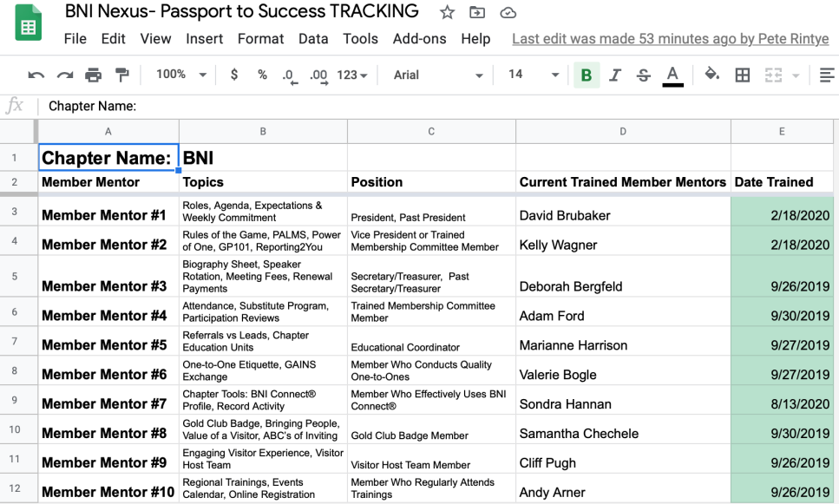Viewport: 839px width, 504px height.
Task: Open the Help menu
Action: [x=475, y=38]
